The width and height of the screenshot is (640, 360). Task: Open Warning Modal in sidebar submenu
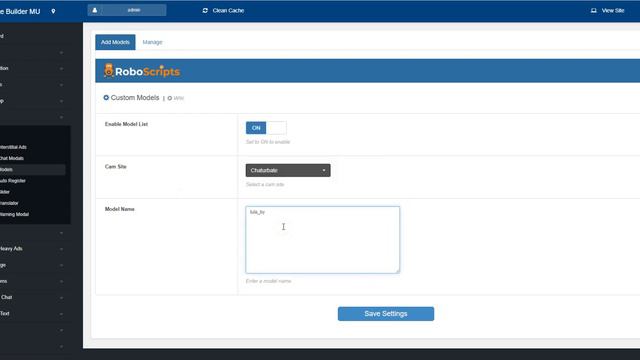pos(14,214)
